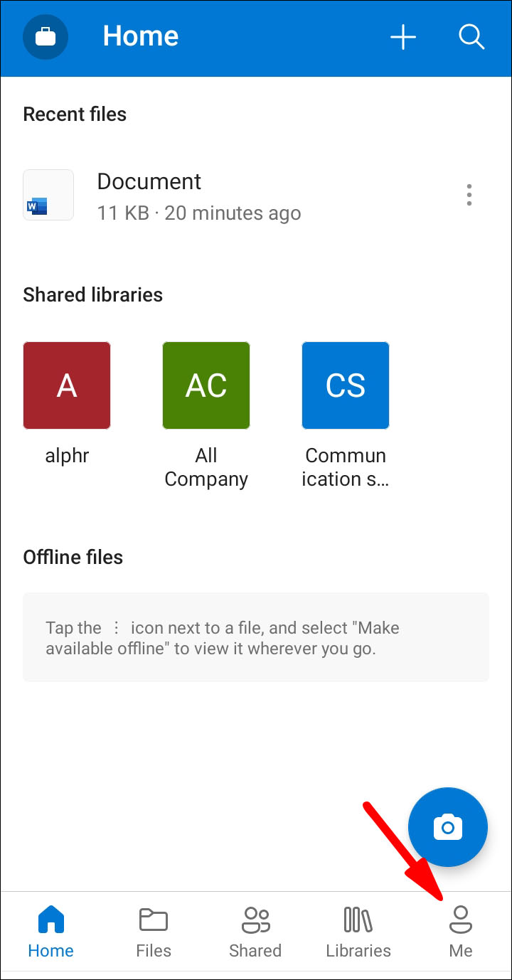Tap the plus add icon

coord(403,37)
